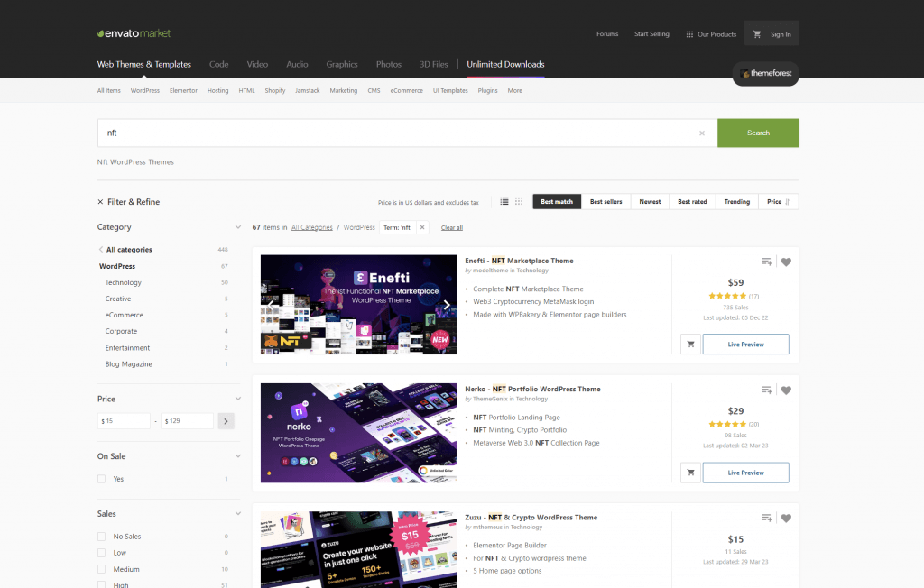Screen dimensions: 924x588
Task: Open the Nerko theme thumbnail
Action: pyautogui.click(x=358, y=433)
